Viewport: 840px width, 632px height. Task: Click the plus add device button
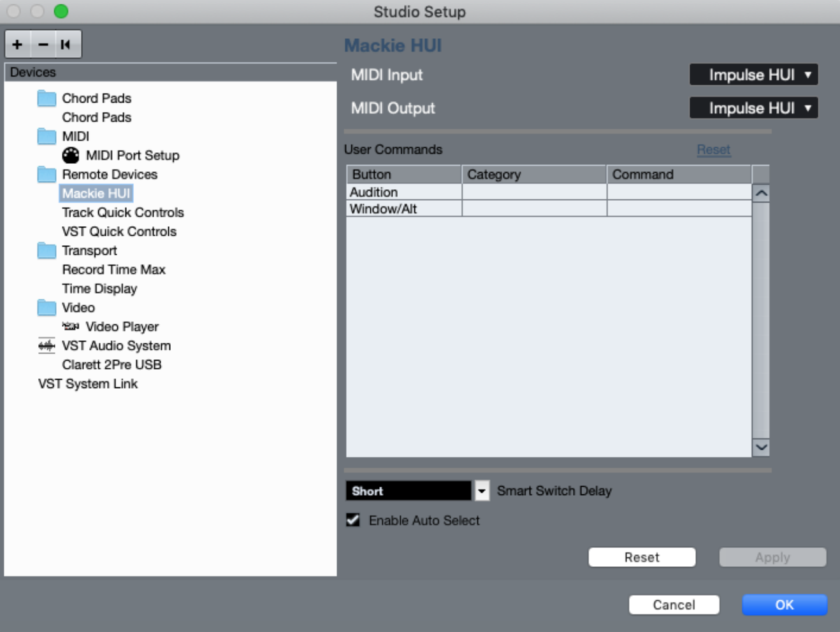(17, 45)
